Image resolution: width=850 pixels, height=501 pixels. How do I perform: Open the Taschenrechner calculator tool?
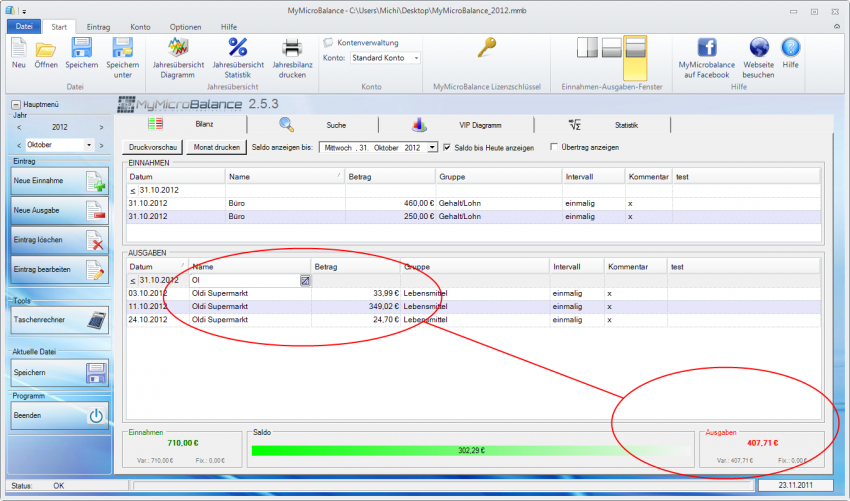click(59, 320)
